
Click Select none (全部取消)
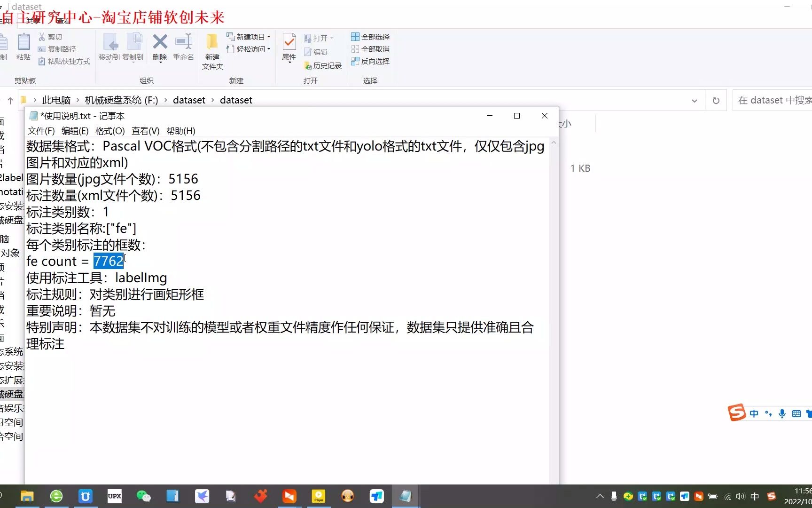pyautogui.click(x=370, y=49)
